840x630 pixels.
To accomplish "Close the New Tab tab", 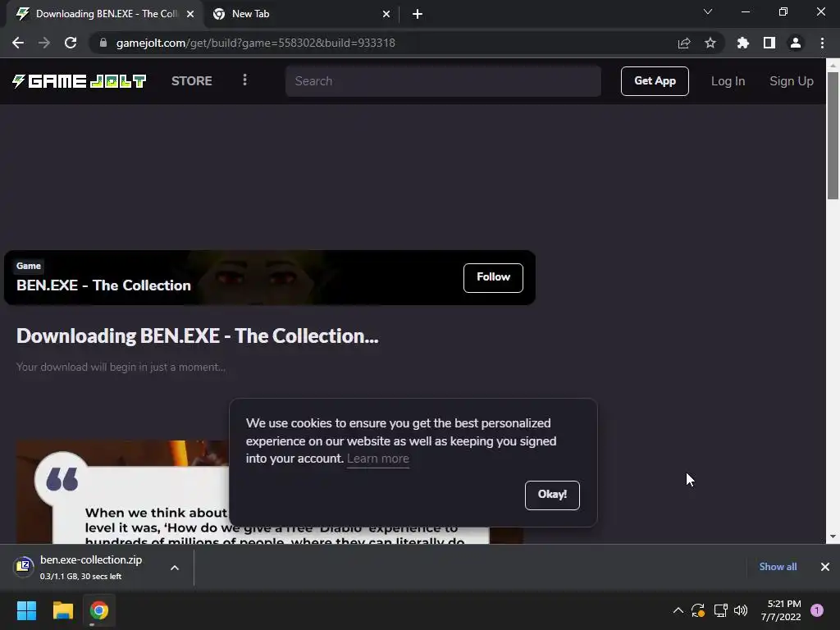I will 386,14.
